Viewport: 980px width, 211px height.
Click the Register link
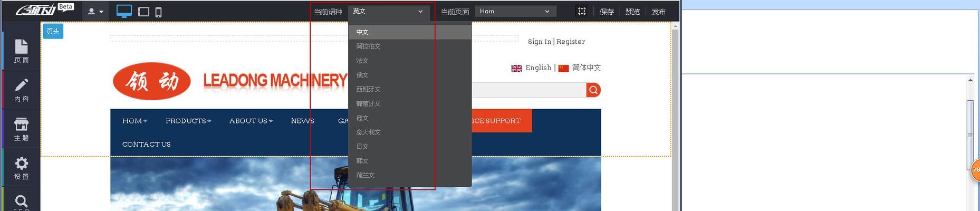point(570,42)
